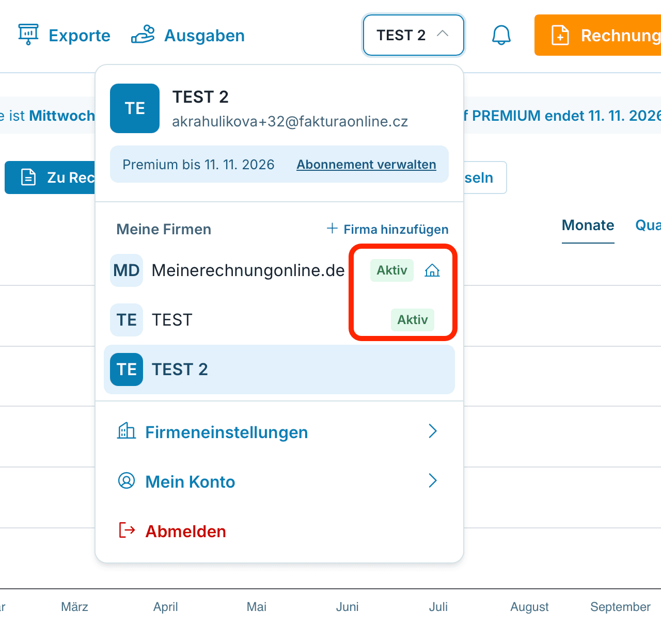
Task: Click the Aktiv badge of TEST
Action: pos(413,320)
